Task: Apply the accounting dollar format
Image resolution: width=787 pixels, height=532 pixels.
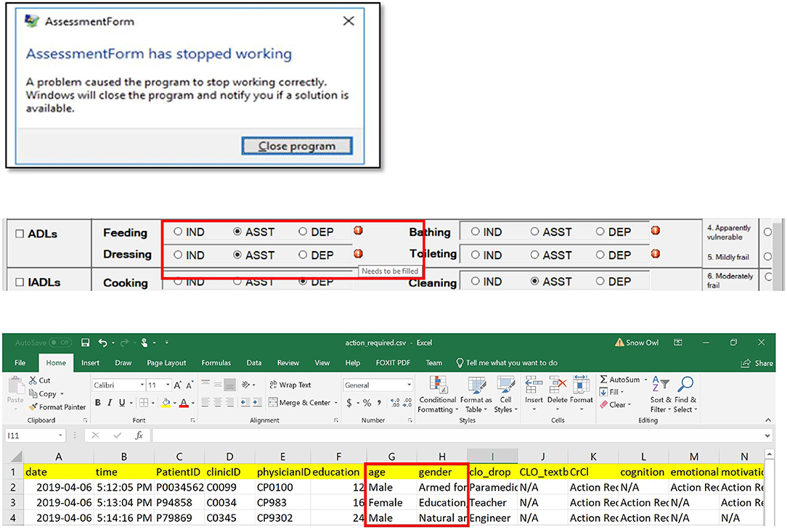Action: pyautogui.click(x=348, y=403)
